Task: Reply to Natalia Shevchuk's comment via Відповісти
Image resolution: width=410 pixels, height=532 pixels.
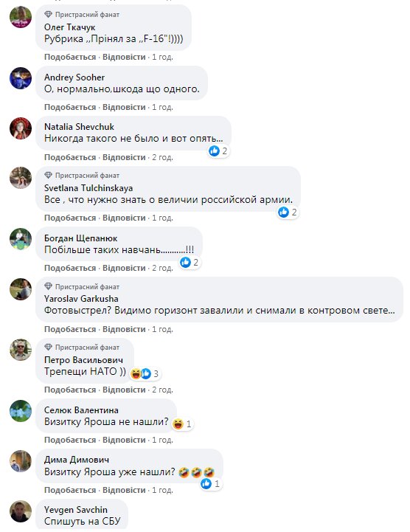Action: [124, 157]
